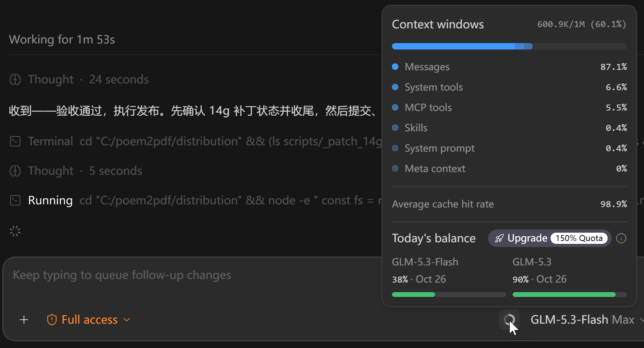Click the System tools row
Viewport: 644px width, 348px height.
pos(509,87)
